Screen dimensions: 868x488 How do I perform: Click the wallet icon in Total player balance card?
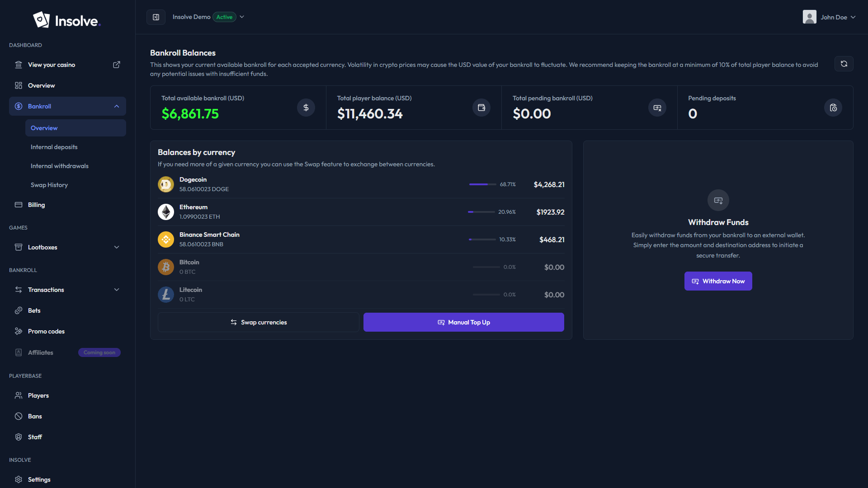pos(481,108)
